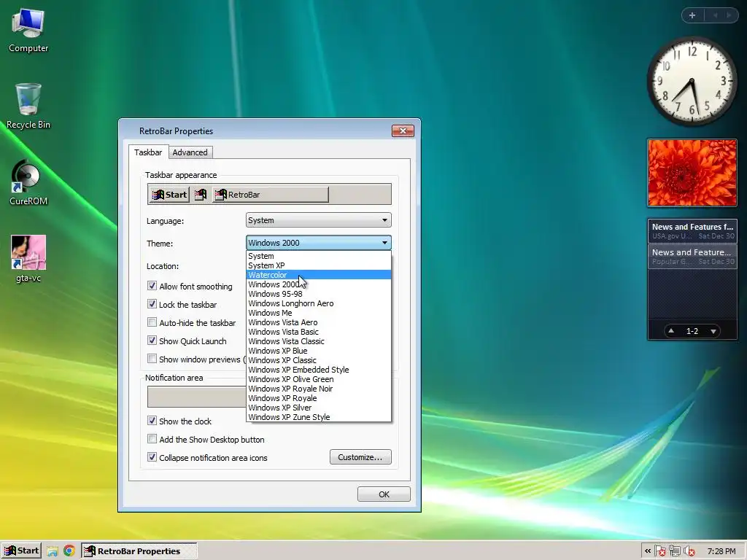Viewport: 747px width, 560px height.
Task: Click the RetroBar Properties taskbar button
Action: pyautogui.click(x=139, y=551)
